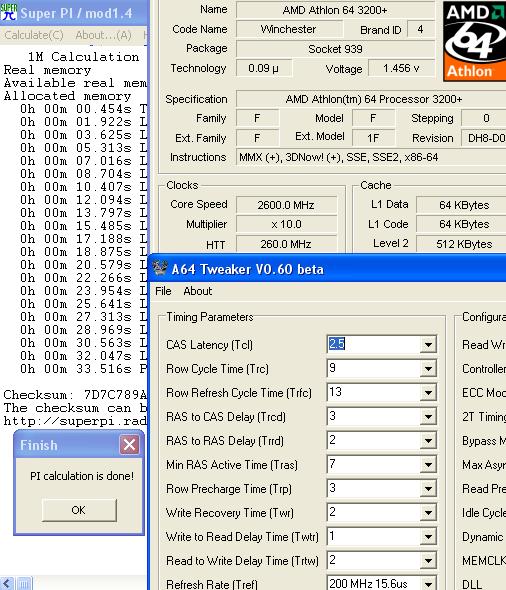Screen dimensions: 506x590
Task: Open the About...(A) menu in Super PI
Action: (x=103, y=35)
